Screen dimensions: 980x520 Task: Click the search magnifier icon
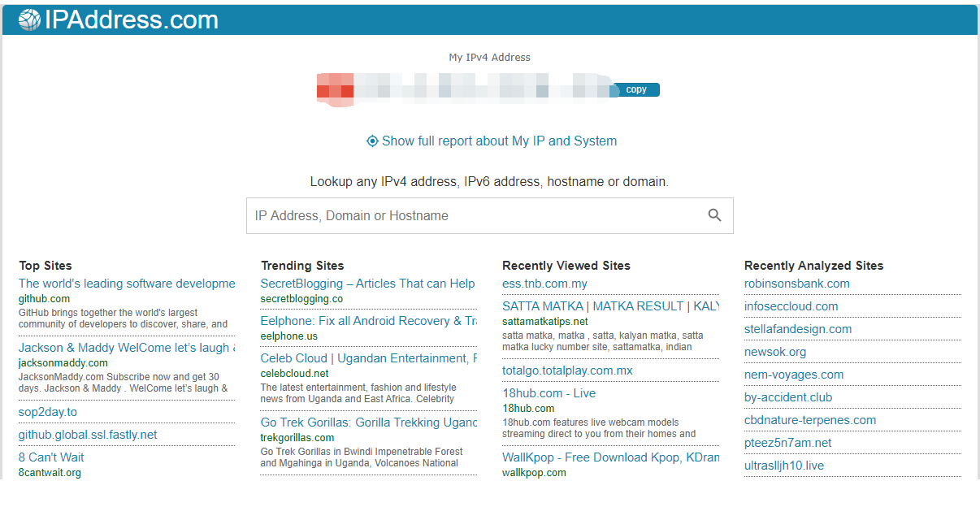[715, 215]
